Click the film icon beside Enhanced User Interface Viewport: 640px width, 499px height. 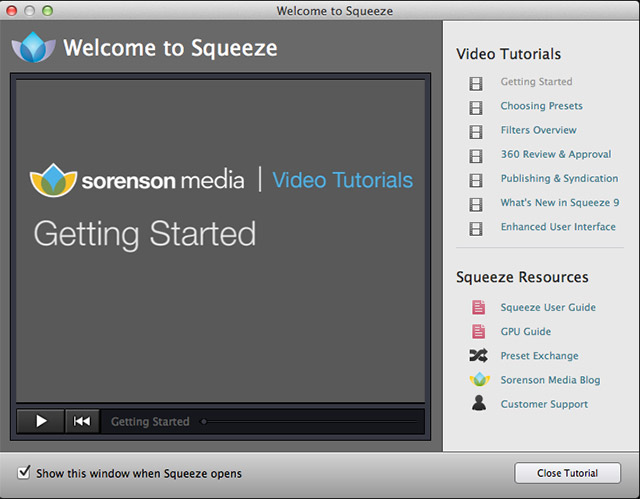[x=476, y=228]
